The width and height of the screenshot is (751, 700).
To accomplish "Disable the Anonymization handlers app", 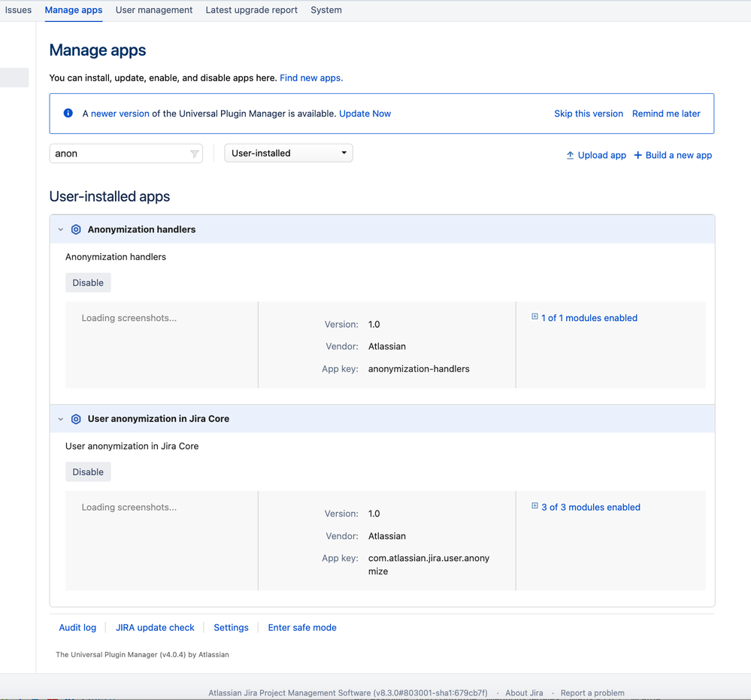I will click(x=87, y=282).
